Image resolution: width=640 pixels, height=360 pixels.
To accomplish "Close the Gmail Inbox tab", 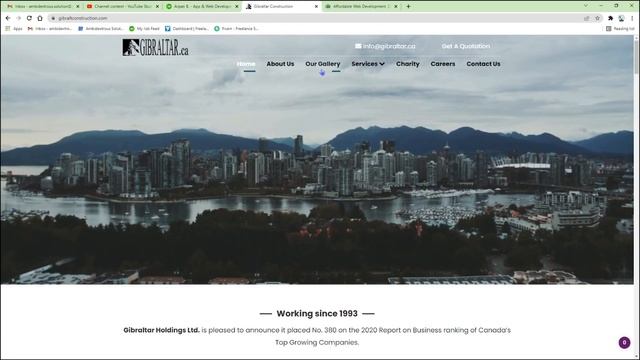I will (x=78, y=7).
